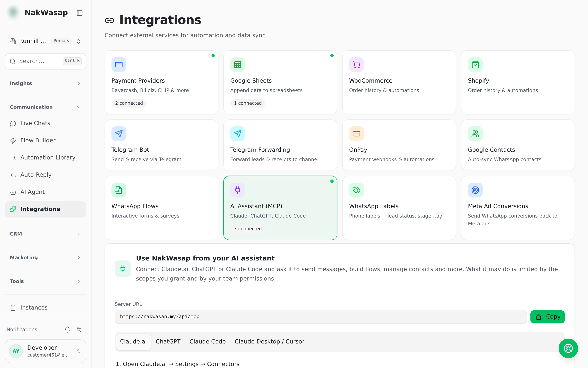Click the '3 connected' badge
This screenshot has height=368, width=588.
tap(248, 229)
